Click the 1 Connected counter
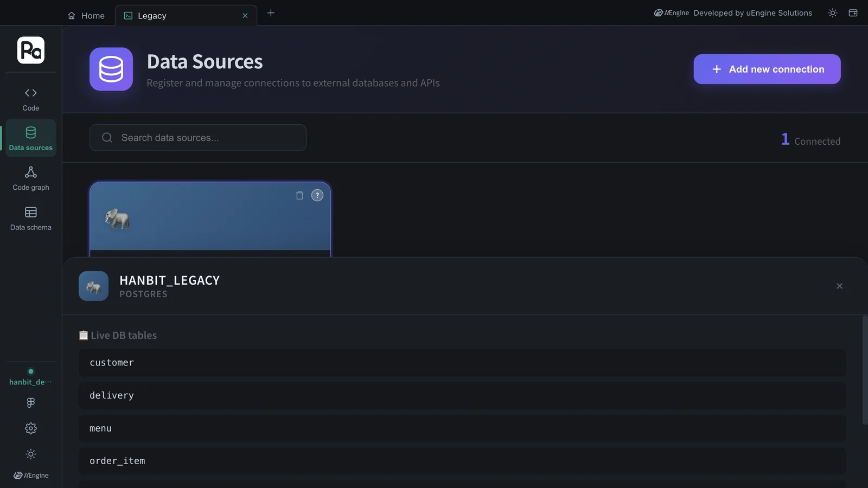This screenshot has width=868, height=488. click(810, 140)
